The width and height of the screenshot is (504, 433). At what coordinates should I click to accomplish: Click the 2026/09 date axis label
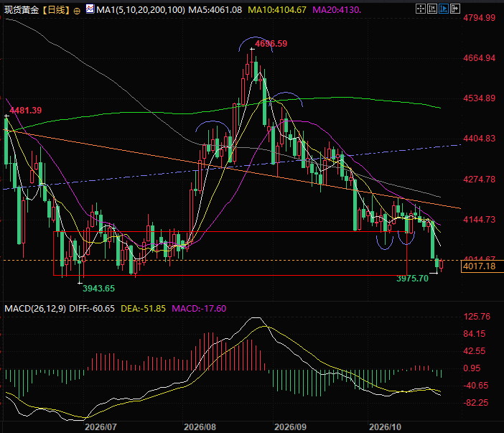(290, 427)
